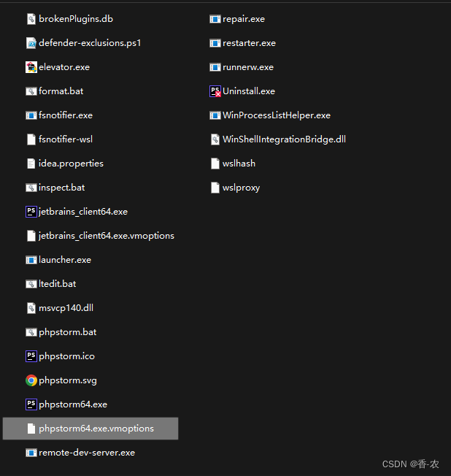Select the file name wslproxy
Viewport: 451px width, 476px height.
[x=242, y=188]
